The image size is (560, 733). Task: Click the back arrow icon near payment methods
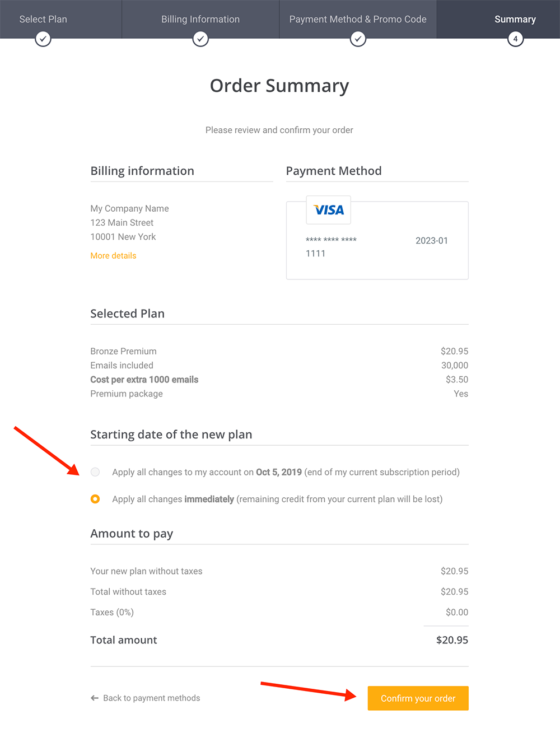[95, 698]
